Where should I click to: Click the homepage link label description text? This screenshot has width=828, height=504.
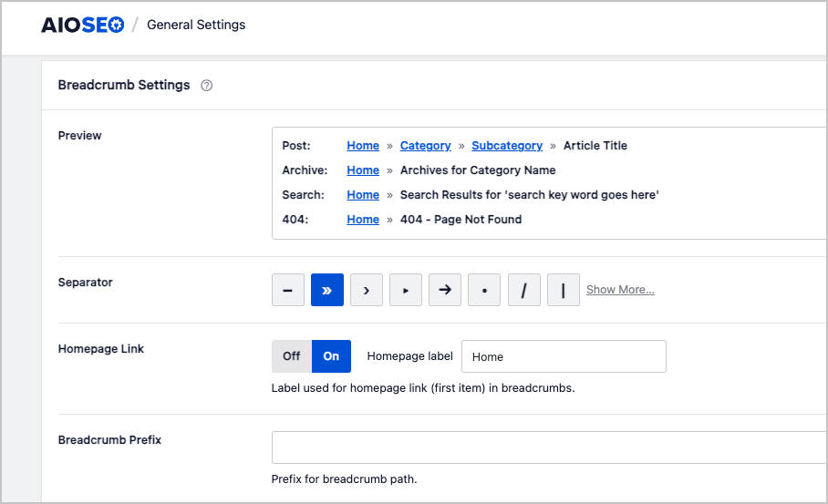click(422, 388)
